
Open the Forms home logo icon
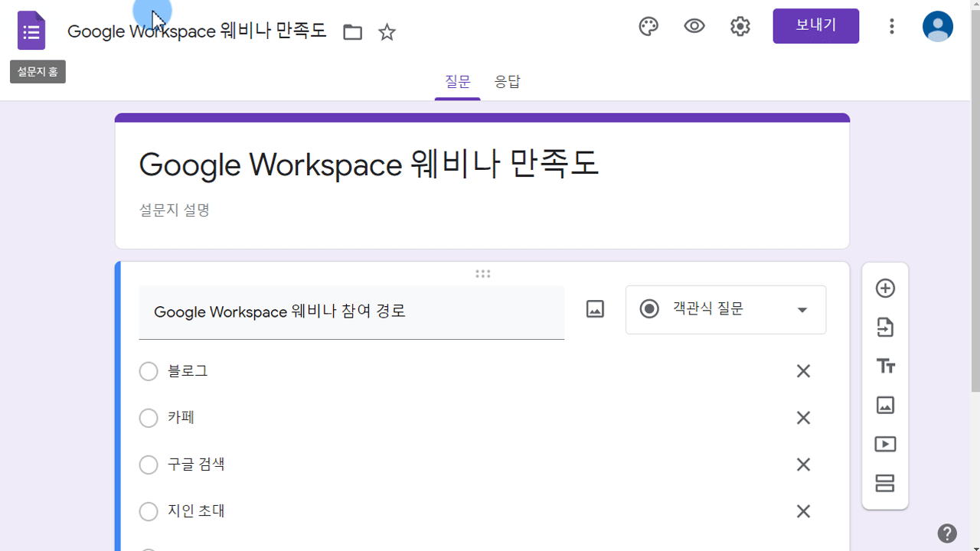pos(31,31)
